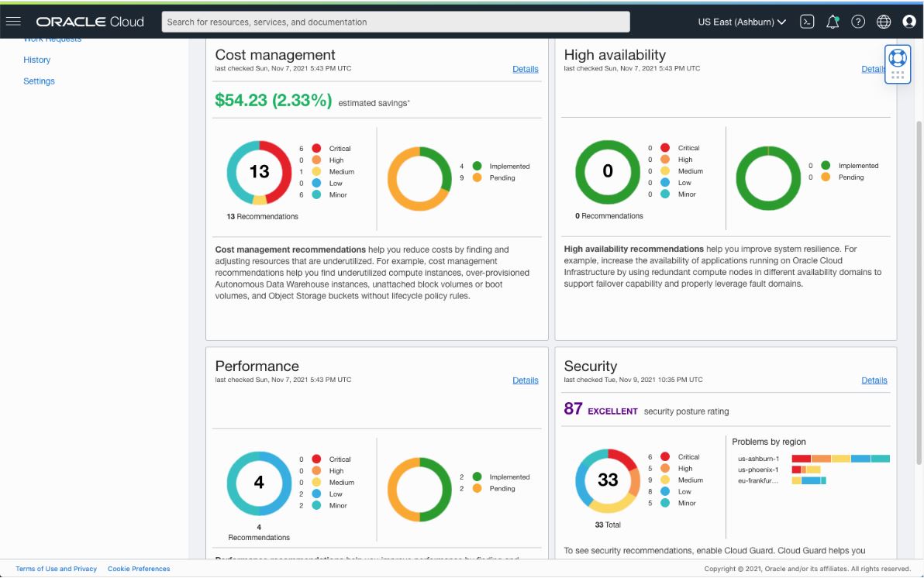
Task: Click the Cost management 13 recommendations donut chart
Action: (x=259, y=172)
